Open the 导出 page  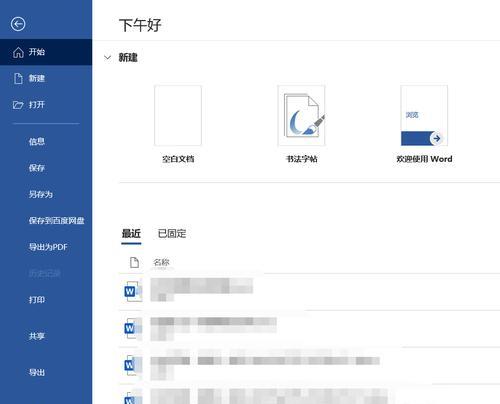tap(37, 372)
